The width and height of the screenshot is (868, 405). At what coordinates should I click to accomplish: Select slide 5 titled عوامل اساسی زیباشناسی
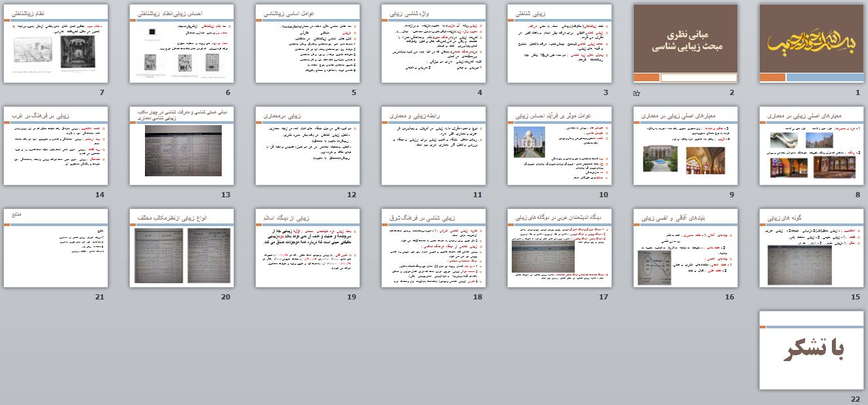(308, 43)
